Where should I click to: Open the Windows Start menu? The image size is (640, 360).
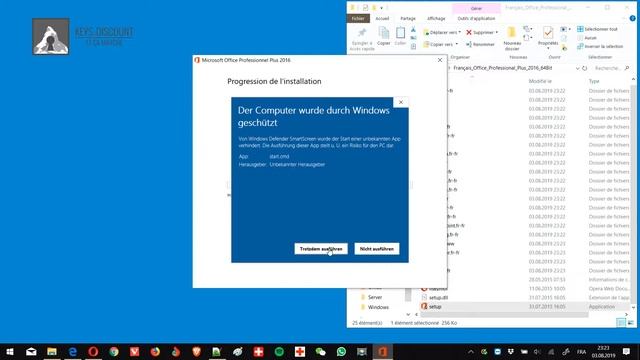pyautogui.click(x=10, y=351)
